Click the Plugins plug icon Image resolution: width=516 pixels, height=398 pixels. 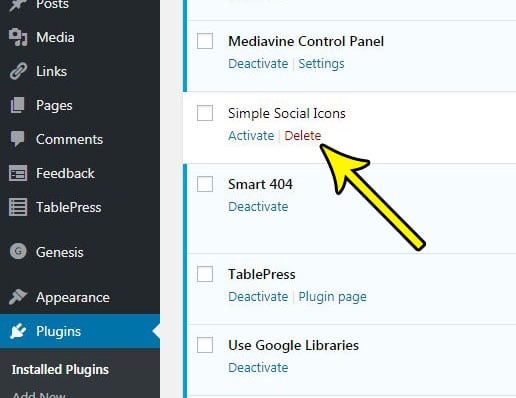[18, 331]
